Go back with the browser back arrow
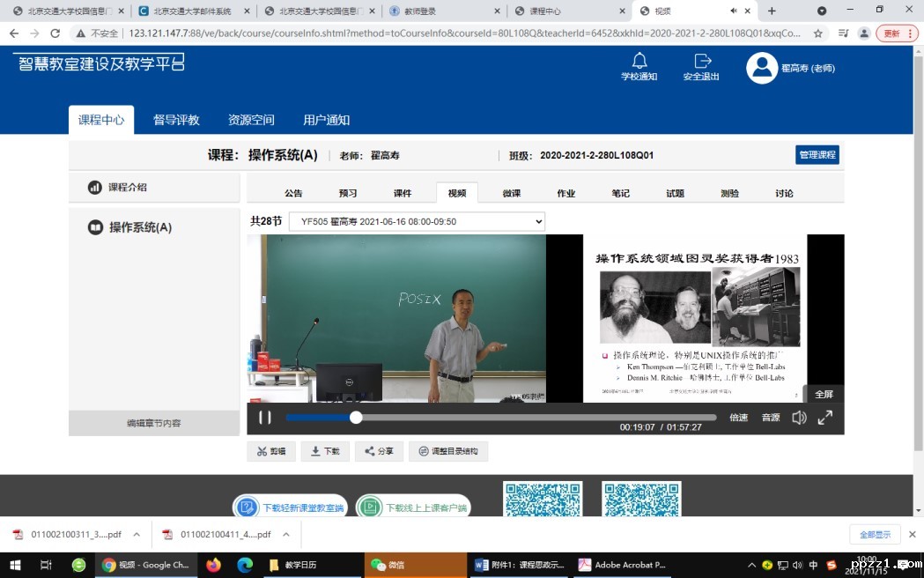This screenshot has height=578, width=924. 14,33
